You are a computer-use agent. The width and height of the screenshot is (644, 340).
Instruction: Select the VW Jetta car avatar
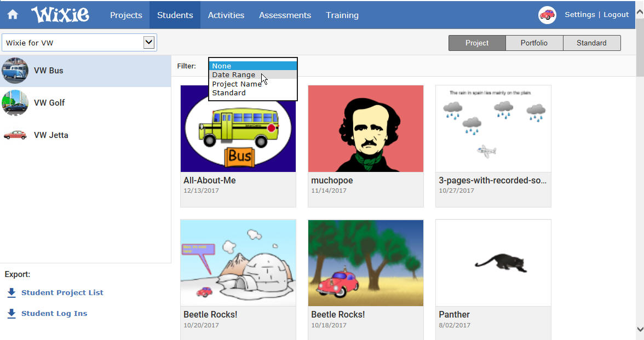tap(15, 135)
